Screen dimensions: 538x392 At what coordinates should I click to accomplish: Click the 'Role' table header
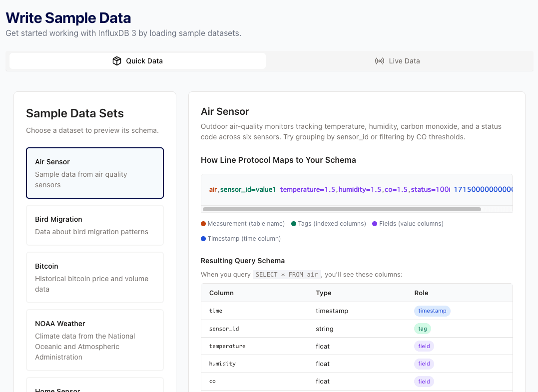click(421, 293)
